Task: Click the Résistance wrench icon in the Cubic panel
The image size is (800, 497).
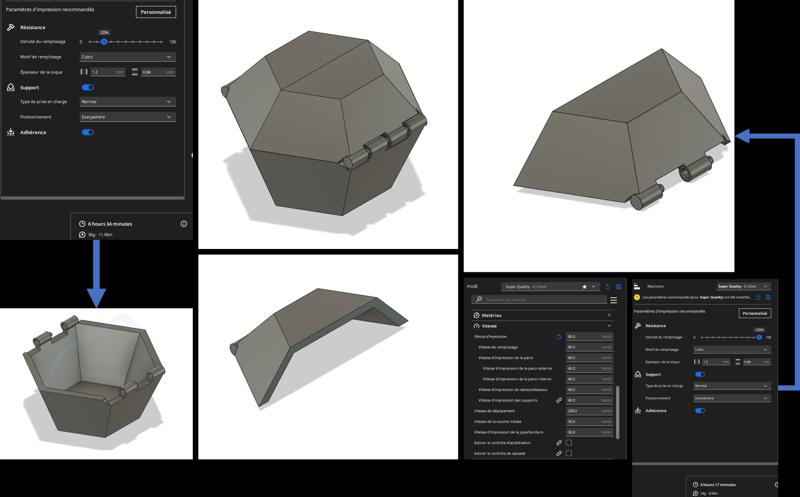Action: click(x=11, y=27)
